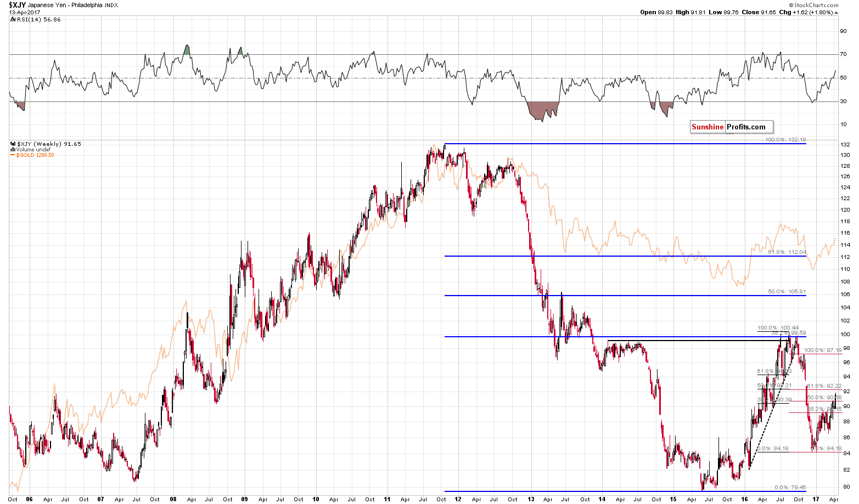
Task: Click the RSI axis value 30
Action: point(843,101)
